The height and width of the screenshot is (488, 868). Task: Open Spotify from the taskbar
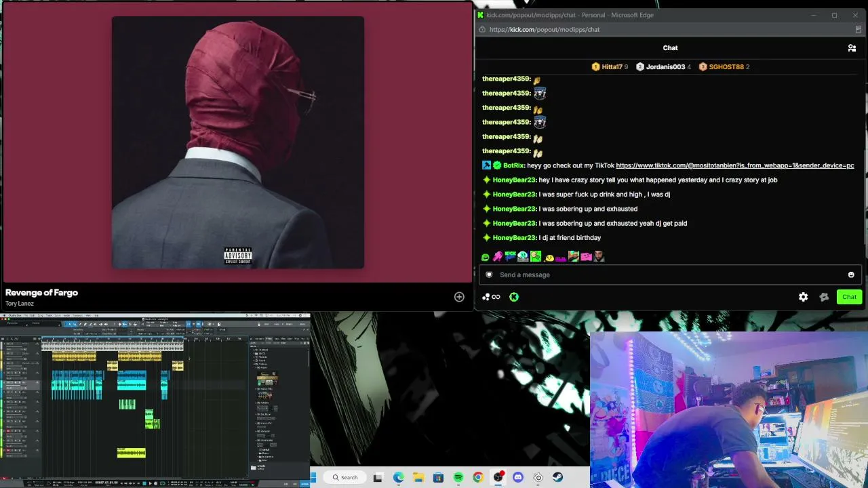click(458, 477)
